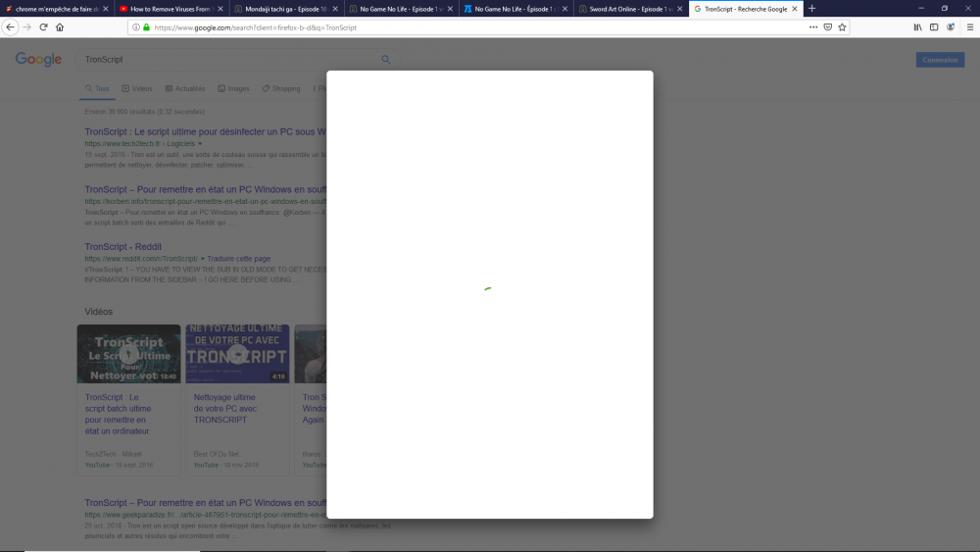The width and height of the screenshot is (980, 552).
Task: Save page to Pocket
Action: click(827, 27)
